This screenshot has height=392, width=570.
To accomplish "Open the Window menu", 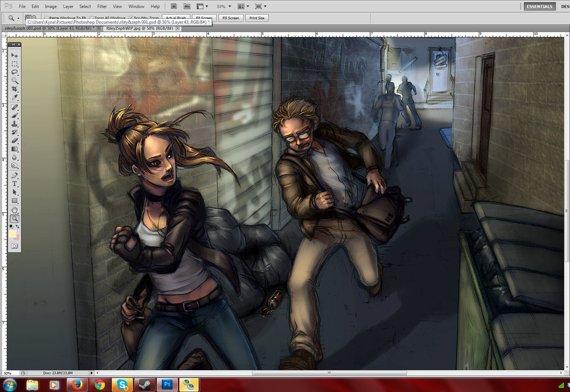I will pyautogui.click(x=136, y=6).
